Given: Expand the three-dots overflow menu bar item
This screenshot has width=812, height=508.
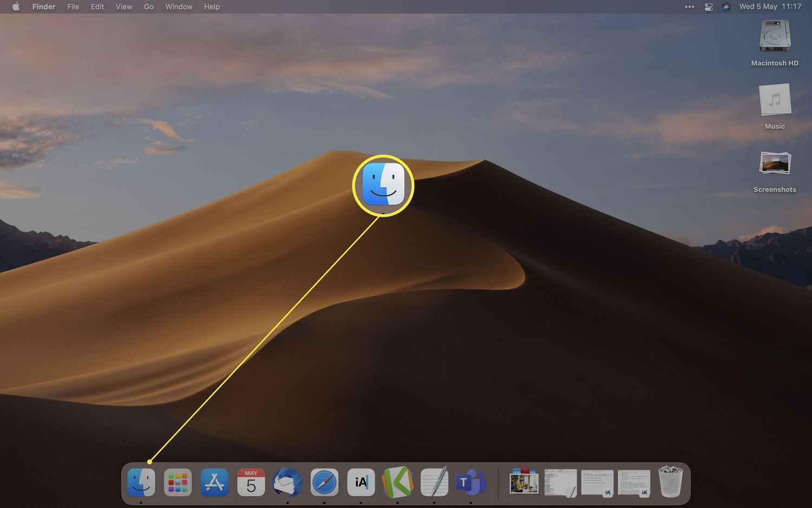Looking at the screenshot, I should point(690,6).
